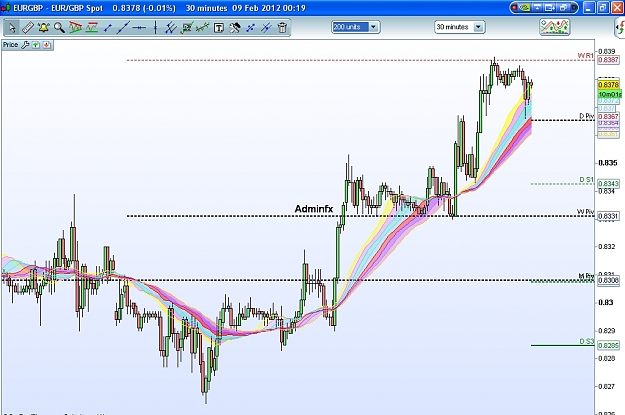Viewport: 625px width, 415px height.
Task: Select the blue crossed points tool
Action: pos(250,28)
